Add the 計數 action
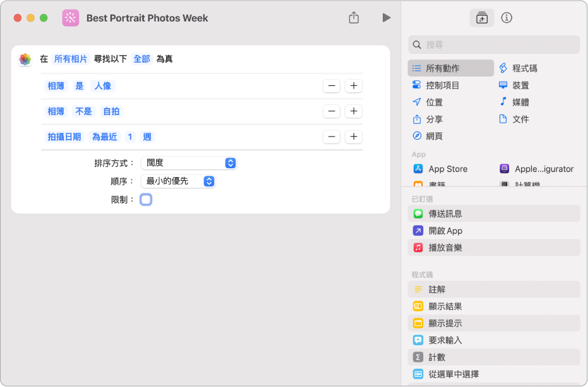 tap(494, 357)
